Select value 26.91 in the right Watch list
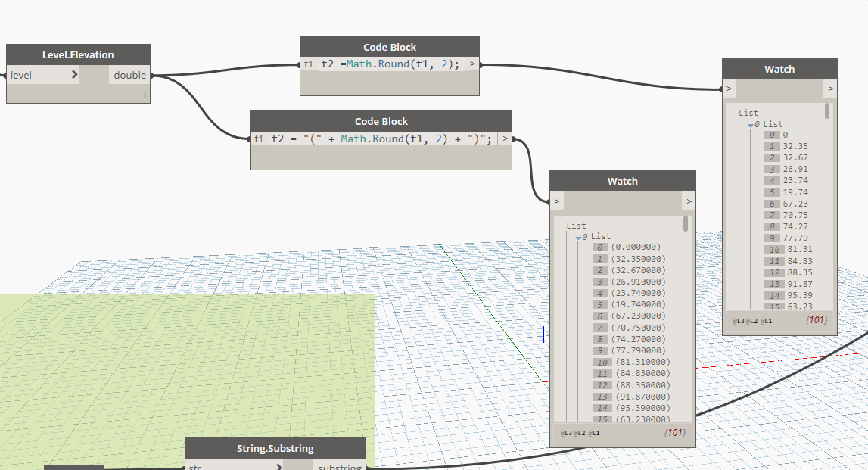The width and height of the screenshot is (868, 470). pyautogui.click(x=795, y=169)
